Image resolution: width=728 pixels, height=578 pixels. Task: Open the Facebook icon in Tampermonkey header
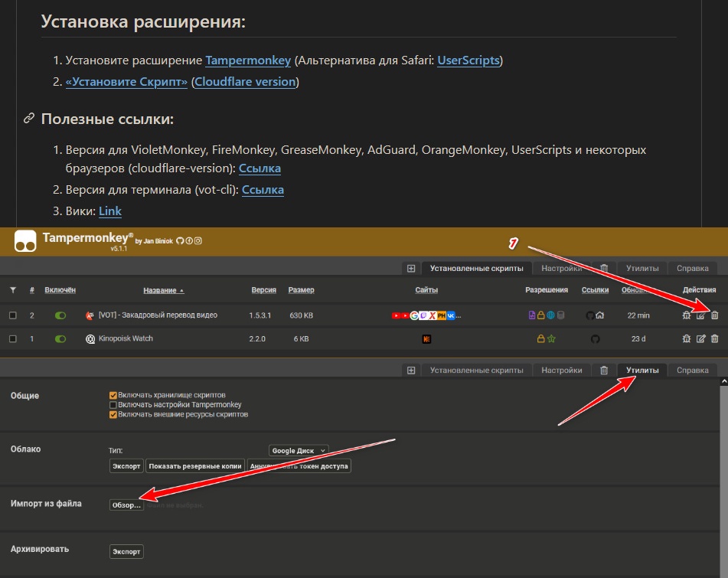point(189,241)
